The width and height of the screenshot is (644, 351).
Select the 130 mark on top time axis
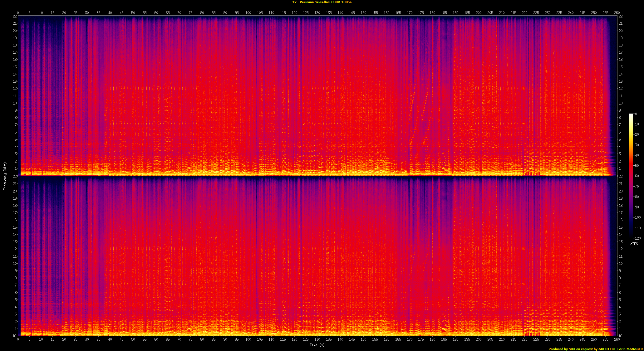point(317,13)
